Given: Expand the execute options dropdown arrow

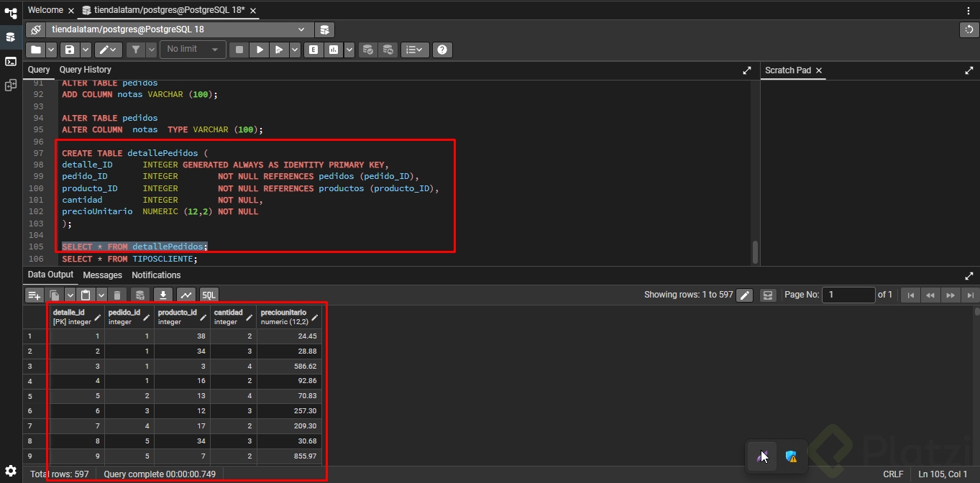Looking at the screenshot, I should 295,50.
